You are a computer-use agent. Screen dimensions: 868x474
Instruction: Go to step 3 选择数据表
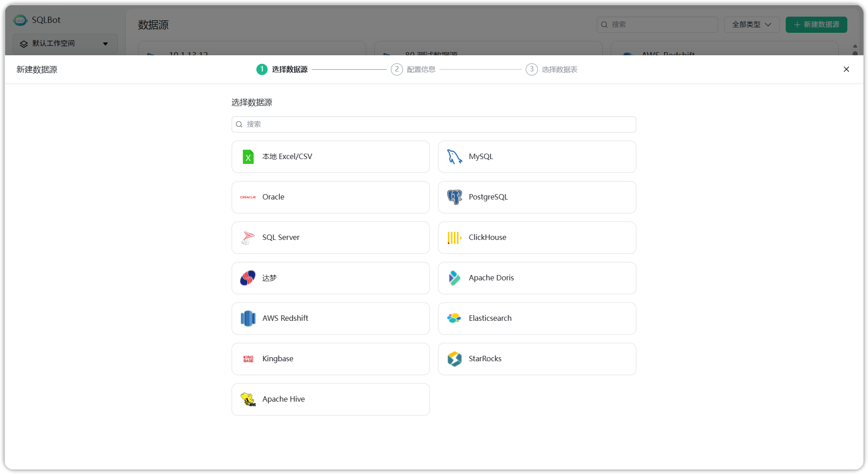click(x=551, y=70)
